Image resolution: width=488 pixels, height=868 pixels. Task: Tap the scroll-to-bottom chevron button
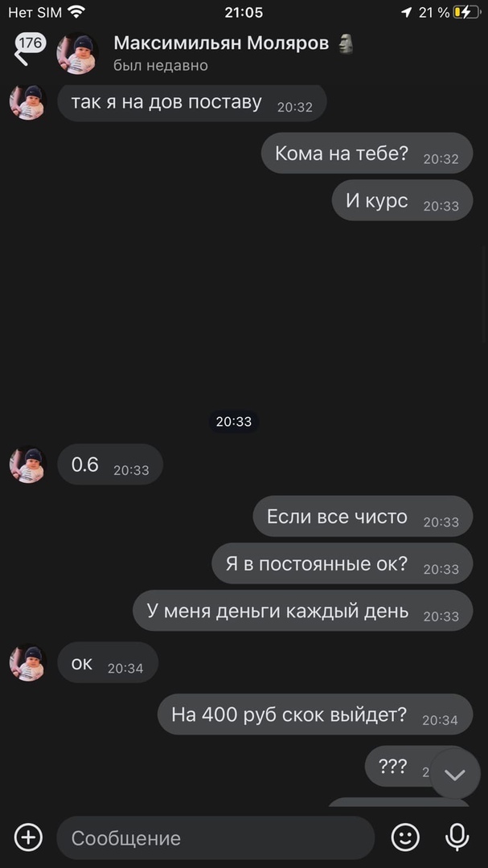click(x=455, y=774)
